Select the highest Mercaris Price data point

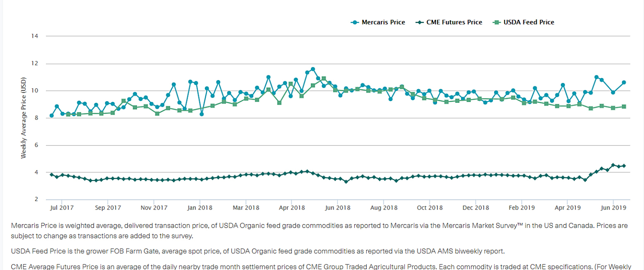click(313, 69)
